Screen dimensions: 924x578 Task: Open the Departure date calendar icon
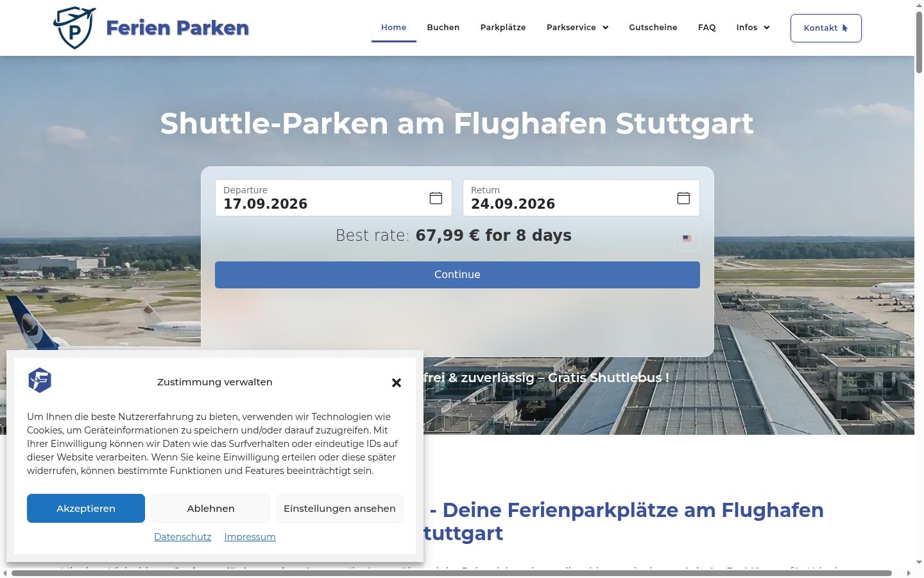tap(436, 198)
